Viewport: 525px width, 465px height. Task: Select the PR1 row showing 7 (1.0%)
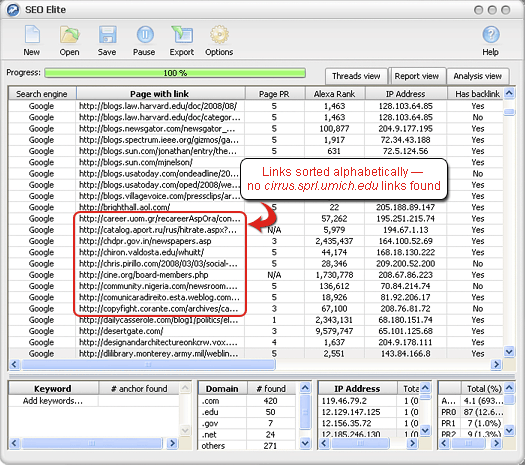(471, 423)
